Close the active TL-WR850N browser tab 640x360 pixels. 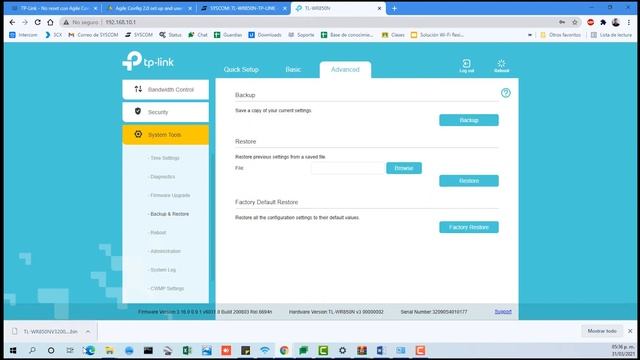coord(379,8)
